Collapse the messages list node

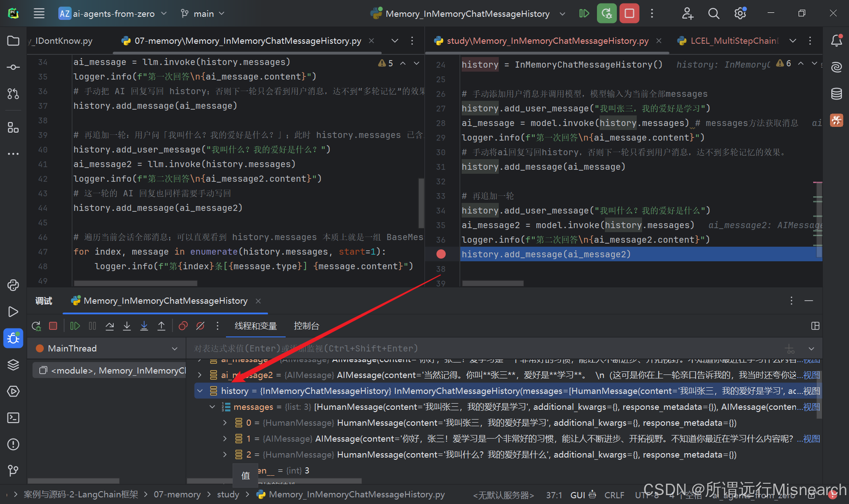(x=213, y=407)
